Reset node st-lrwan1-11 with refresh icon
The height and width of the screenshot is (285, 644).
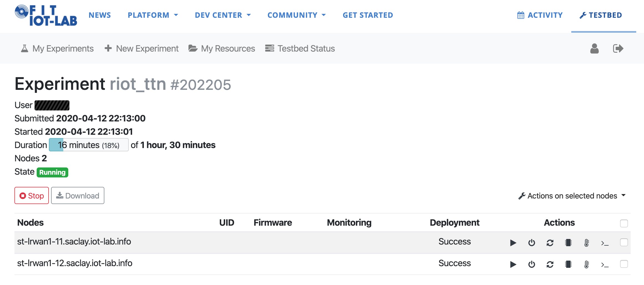550,243
